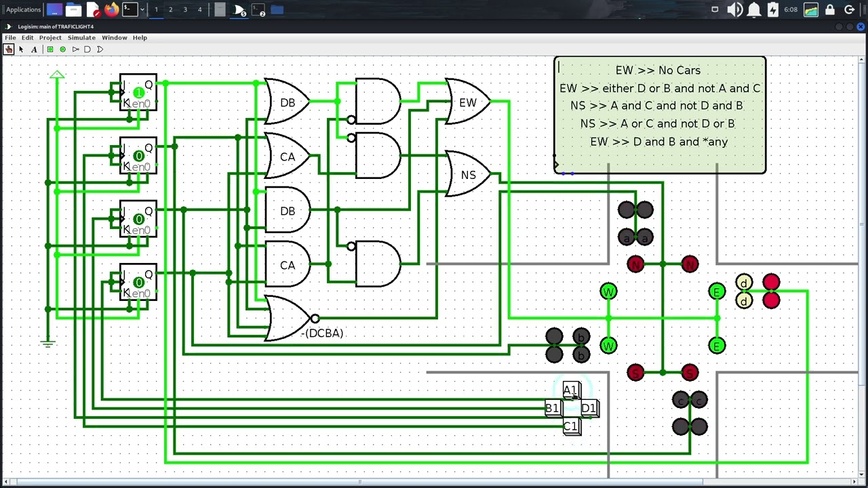
Task: Select the AND-shaped gate labeled CA
Action: coord(287,264)
